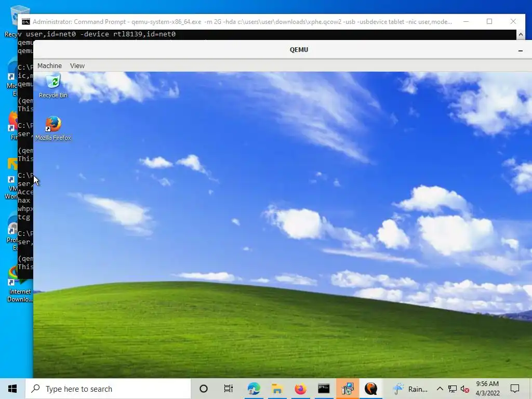532x399 pixels.
Task: Minimize the QEMU window
Action: click(x=521, y=51)
